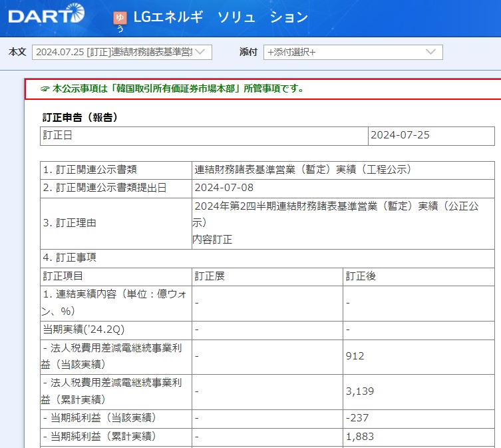Screen dimensions: 501x448
Task: Click the DART logo
Action: coord(46,14)
